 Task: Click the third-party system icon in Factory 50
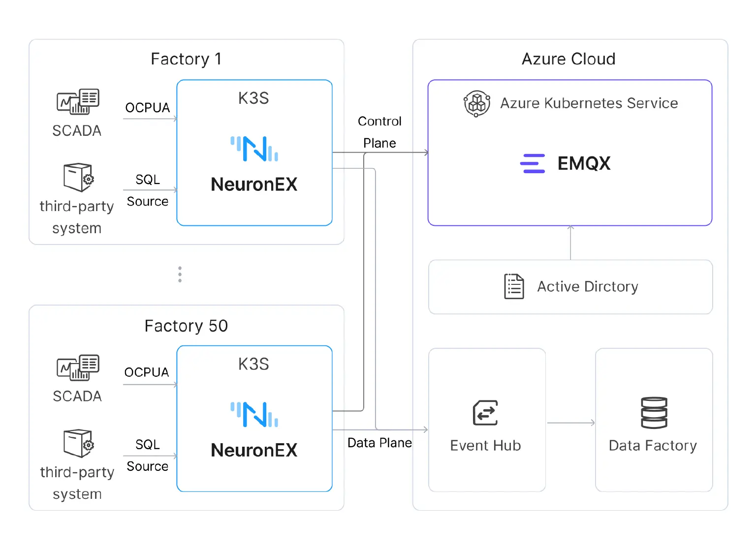click(78, 443)
